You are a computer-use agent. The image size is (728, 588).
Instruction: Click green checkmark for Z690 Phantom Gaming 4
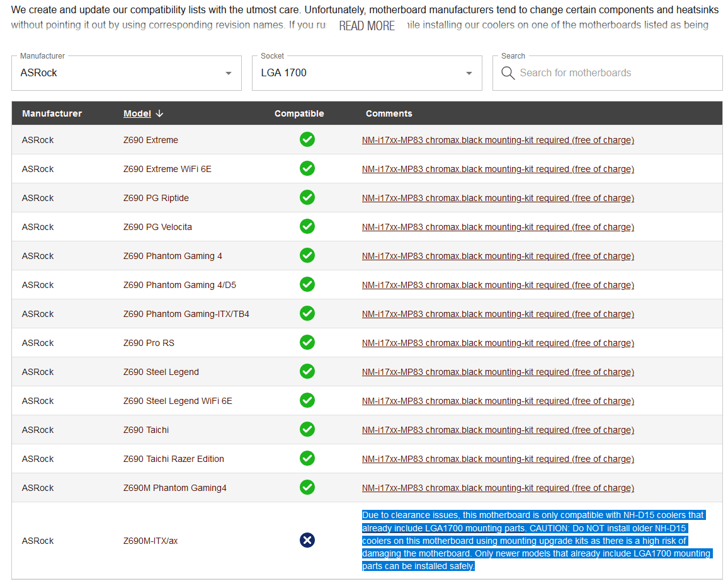[307, 255]
